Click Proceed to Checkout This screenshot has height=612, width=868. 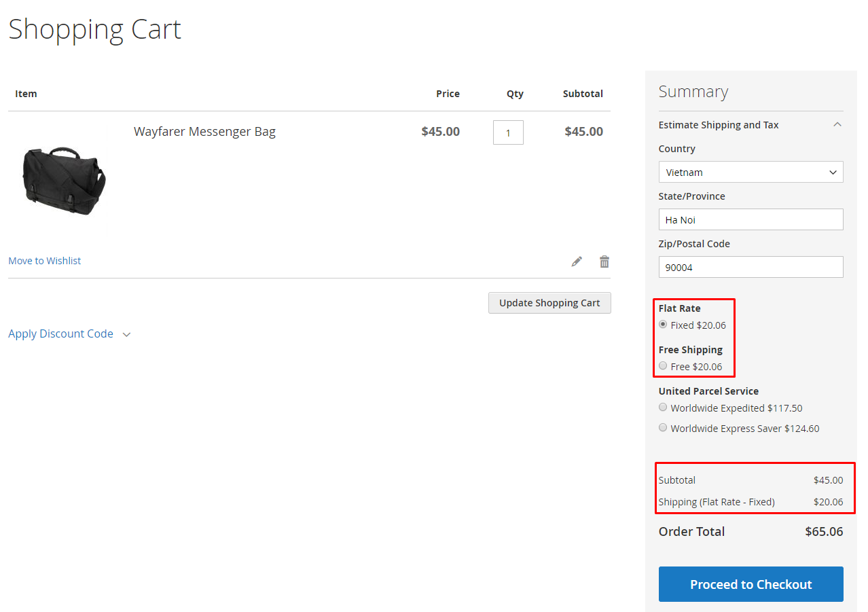pyautogui.click(x=751, y=584)
